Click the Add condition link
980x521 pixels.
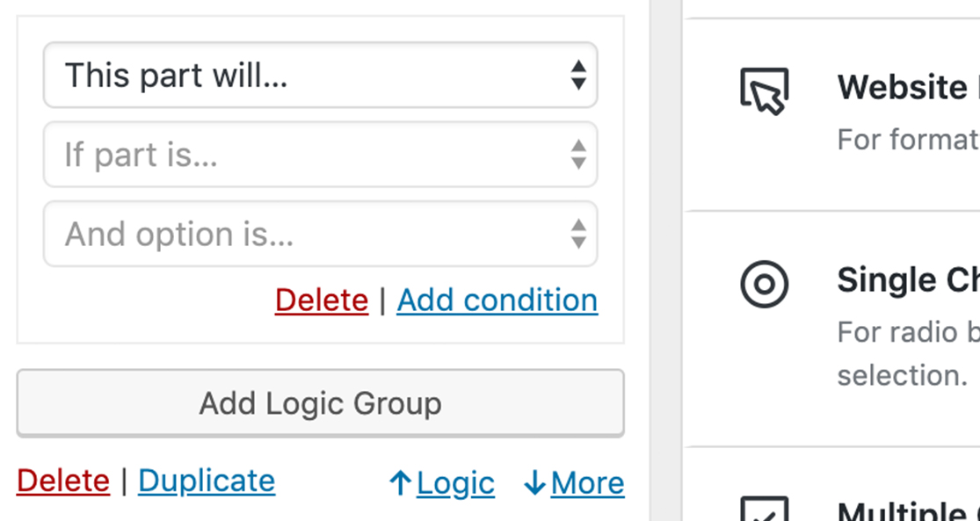click(497, 300)
